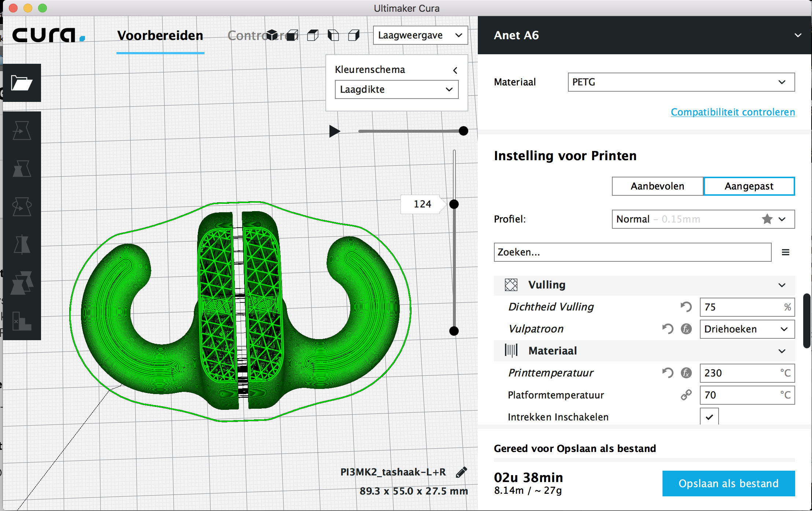
Task: Click the Opslaan als bestand button
Action: pyautogui.click(x=728, y=484)
